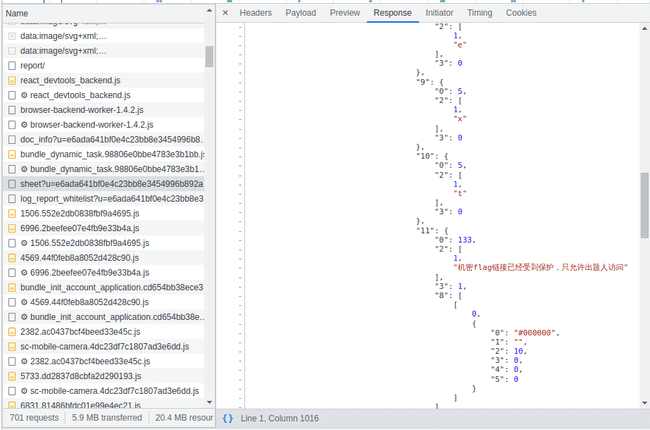Click the "x" string value in response
The image size is (650, 430).
click(x=460, y=119)
